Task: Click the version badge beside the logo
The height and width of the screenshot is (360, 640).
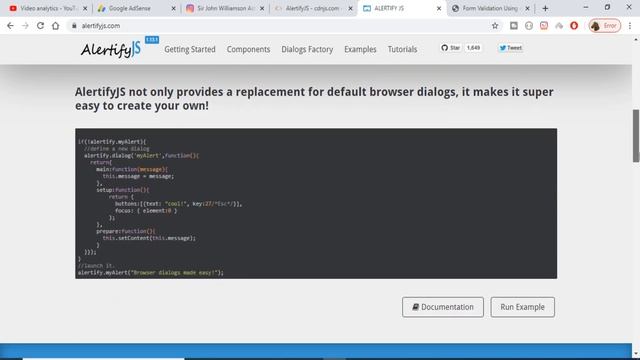Action: click(152, 40)
